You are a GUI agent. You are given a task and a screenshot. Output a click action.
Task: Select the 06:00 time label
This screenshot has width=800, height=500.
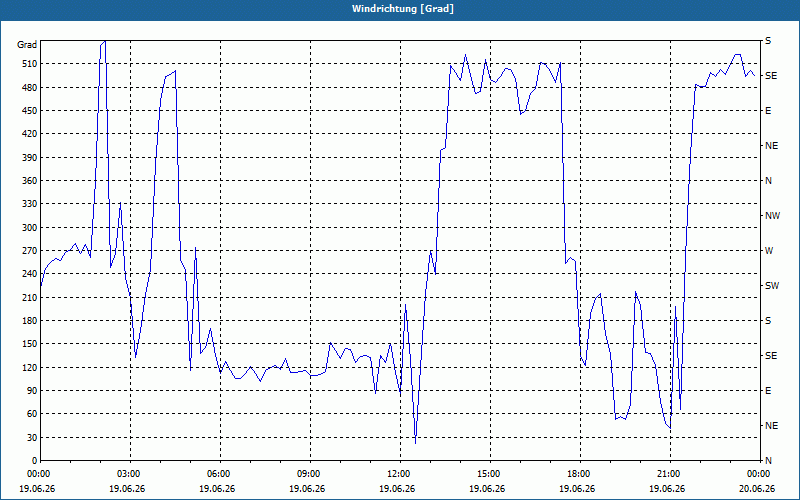click(220, 473)
